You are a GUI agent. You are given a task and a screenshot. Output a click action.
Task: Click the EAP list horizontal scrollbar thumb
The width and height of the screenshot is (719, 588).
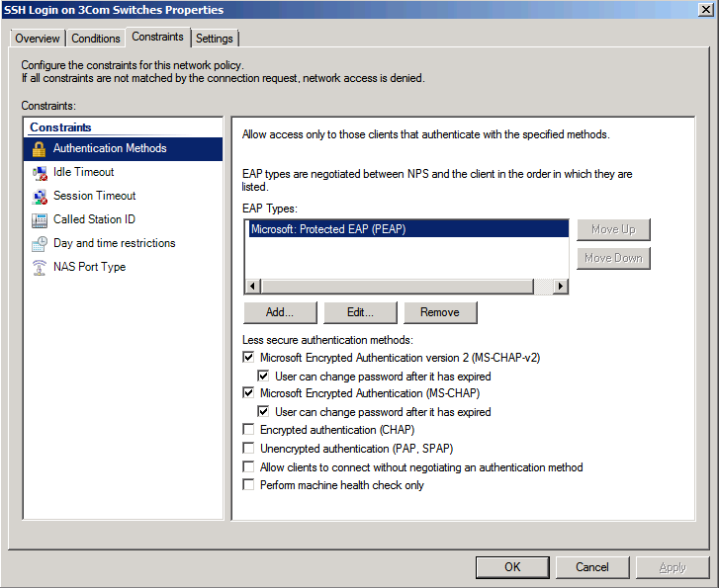click(398, 287)
